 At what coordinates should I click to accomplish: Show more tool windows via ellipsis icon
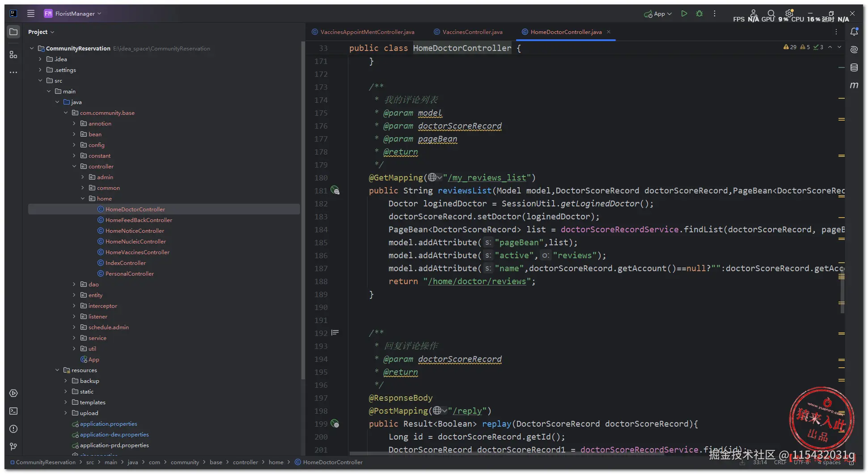point(13,72)
